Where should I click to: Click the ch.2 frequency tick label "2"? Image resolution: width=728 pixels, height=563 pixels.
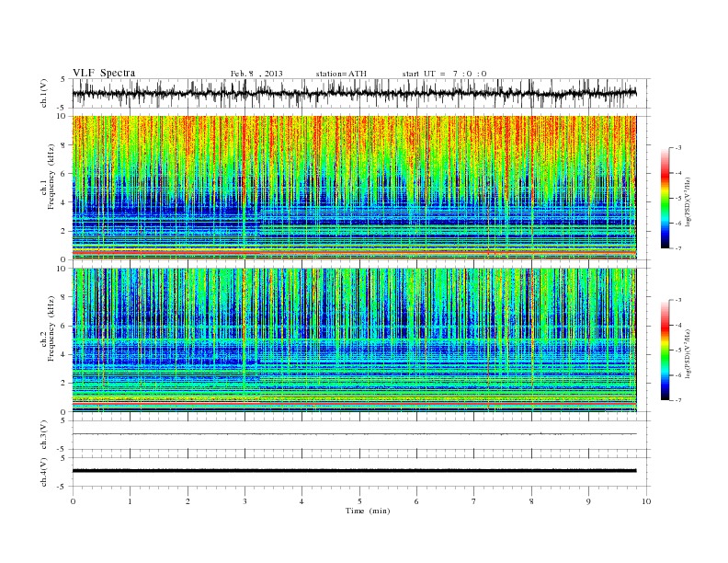click(x=63, y=384)
